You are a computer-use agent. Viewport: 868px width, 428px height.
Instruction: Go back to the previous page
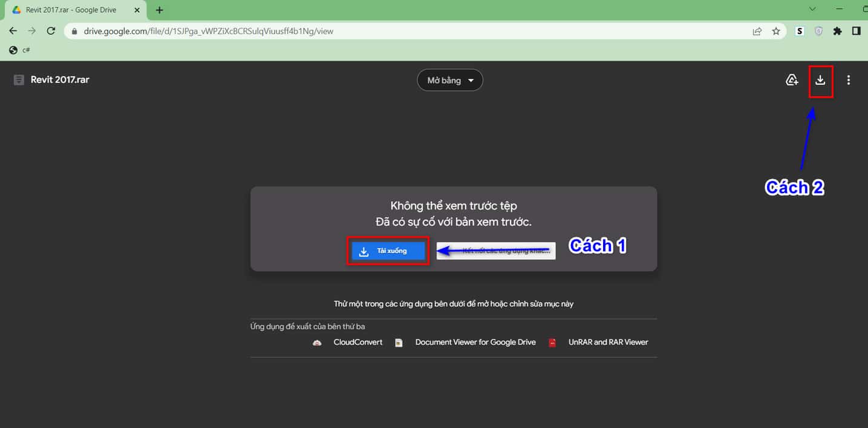coord(13,31)
